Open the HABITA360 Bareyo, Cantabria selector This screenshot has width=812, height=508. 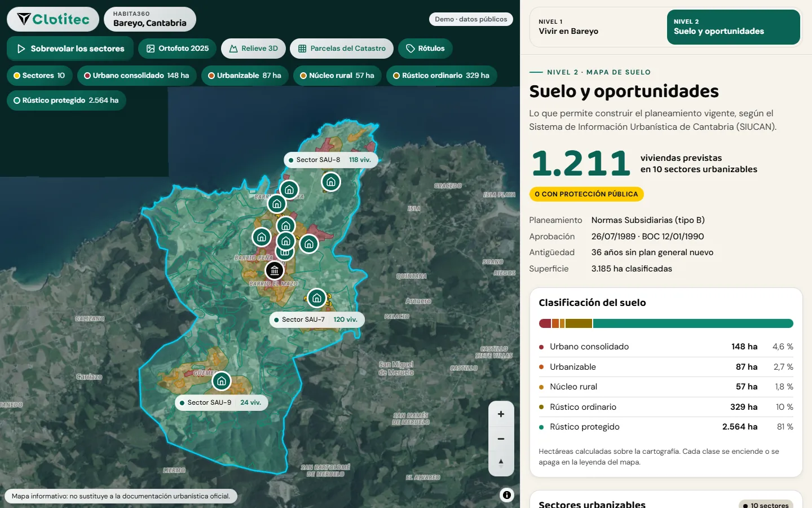150,19
